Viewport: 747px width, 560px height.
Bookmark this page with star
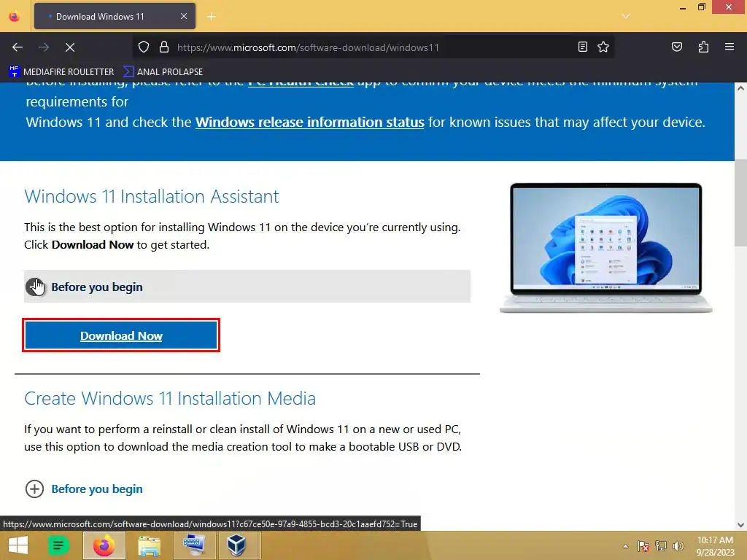[x=603, y=47]
